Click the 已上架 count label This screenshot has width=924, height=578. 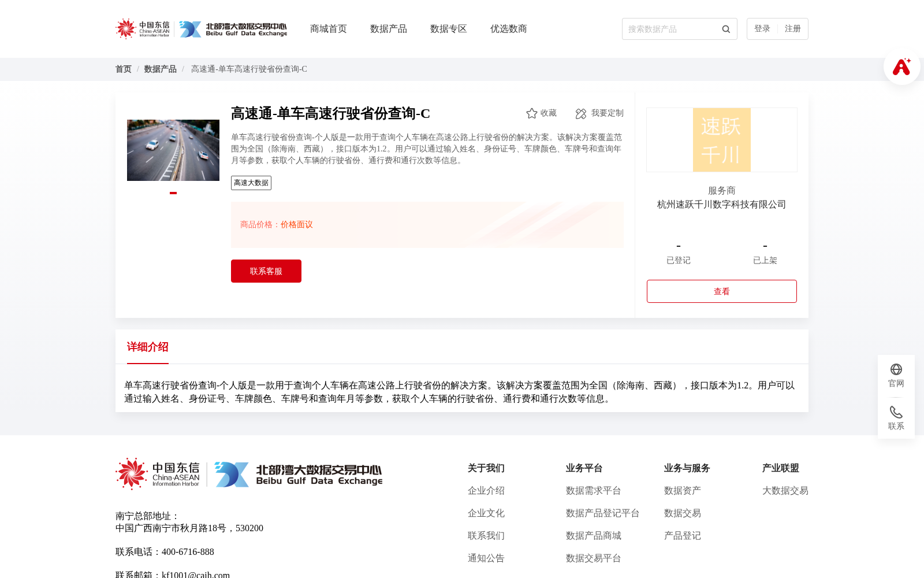coord(765,261)
